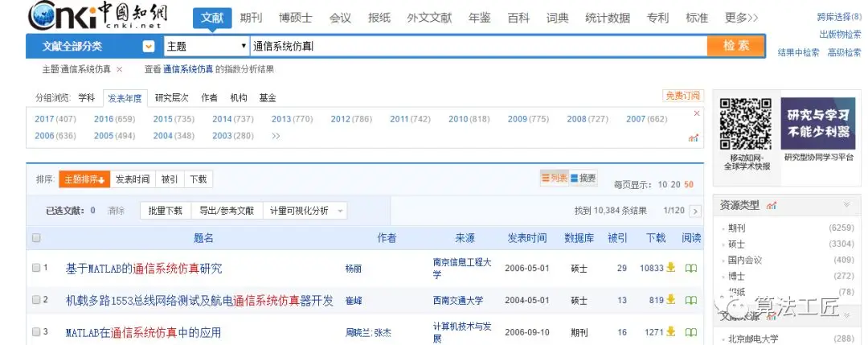Open the 主题 search field dropdown
This screenshot has width=868, height=345.
point(207,47)
